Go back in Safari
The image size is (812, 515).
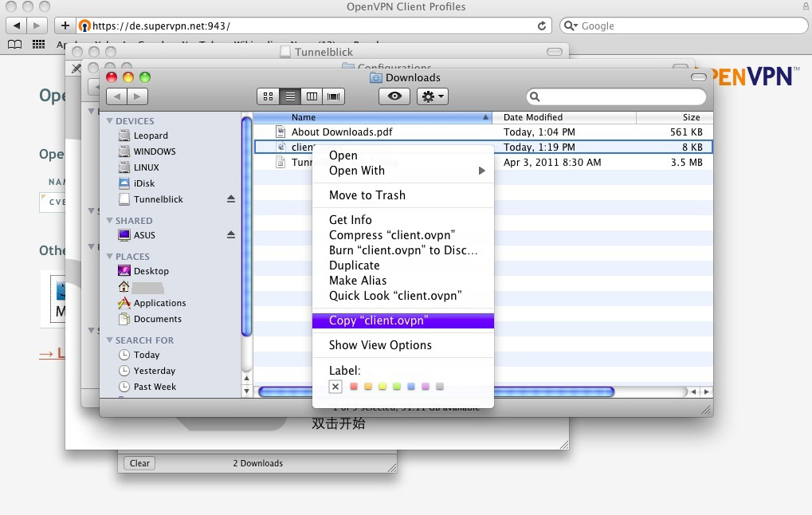coord(17,26)
